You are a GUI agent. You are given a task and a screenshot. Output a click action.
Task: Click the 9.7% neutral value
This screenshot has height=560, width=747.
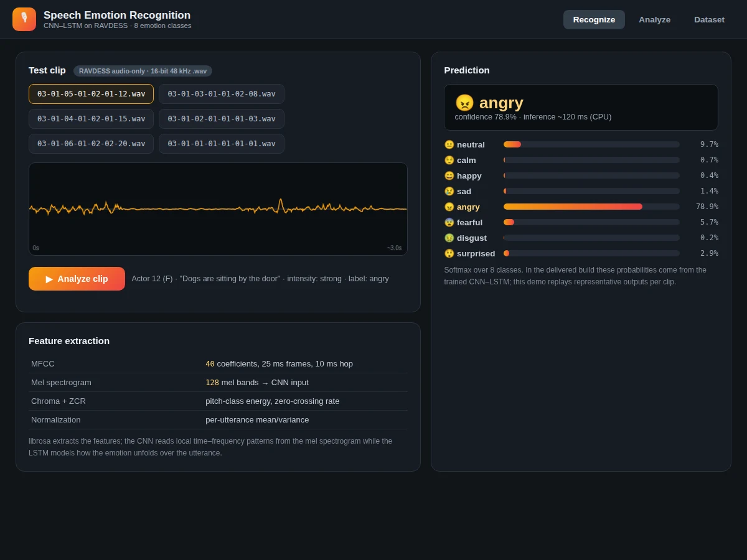click(x=709, y=144)
